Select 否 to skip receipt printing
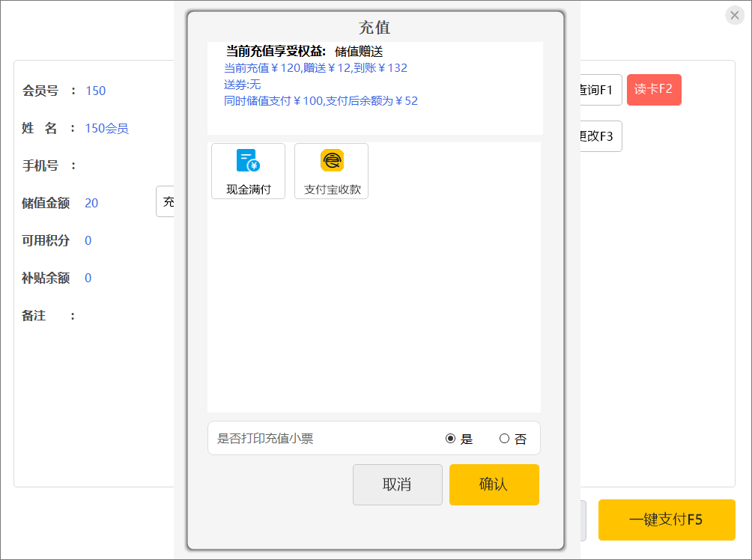 (x=504, y=439)
